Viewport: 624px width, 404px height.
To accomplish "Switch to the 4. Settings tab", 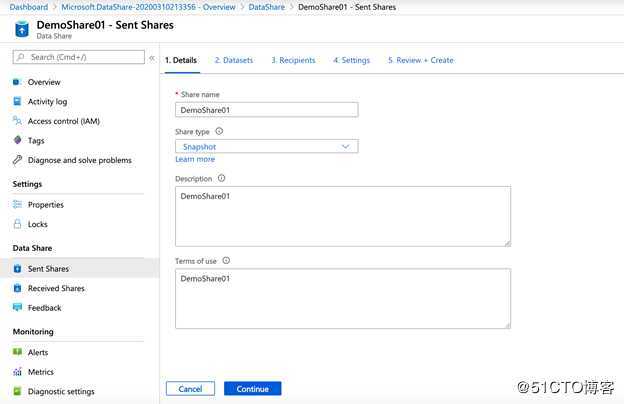I will click(x=351, y=61).
